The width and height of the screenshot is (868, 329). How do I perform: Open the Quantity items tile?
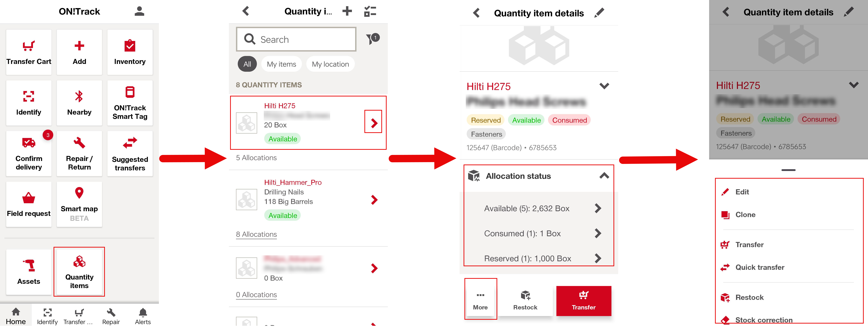[79, 272]
